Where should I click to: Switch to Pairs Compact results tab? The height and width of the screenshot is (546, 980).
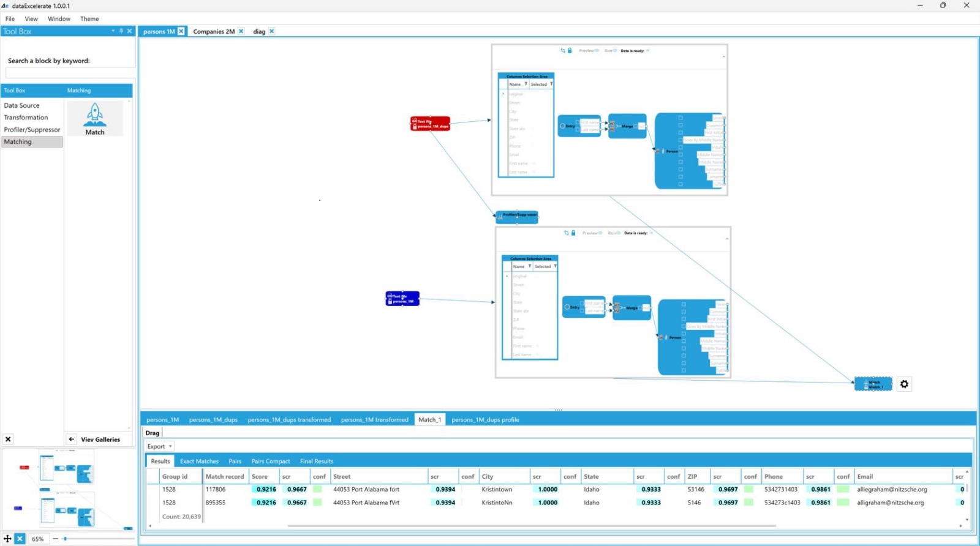(x=270, y=462)
